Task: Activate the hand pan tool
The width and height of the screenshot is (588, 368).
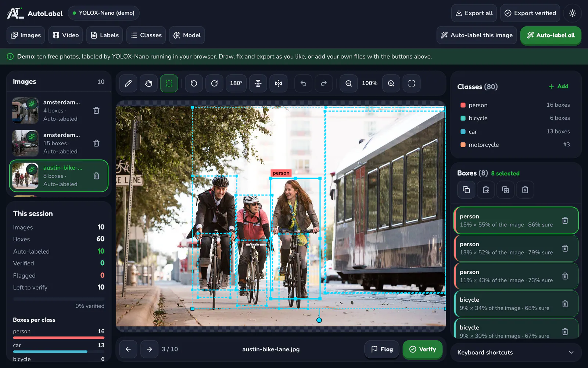Action: click(x=148, y=84)
